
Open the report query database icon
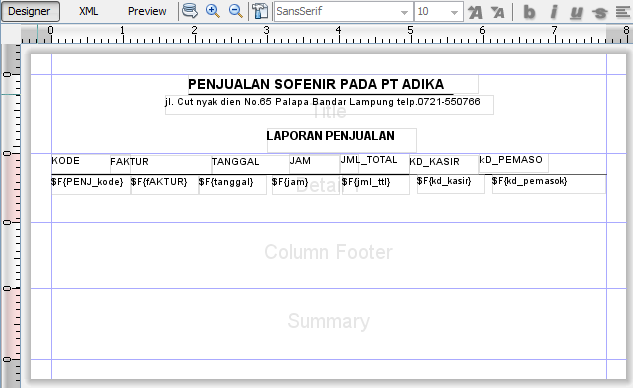click(x=190, y=11)
